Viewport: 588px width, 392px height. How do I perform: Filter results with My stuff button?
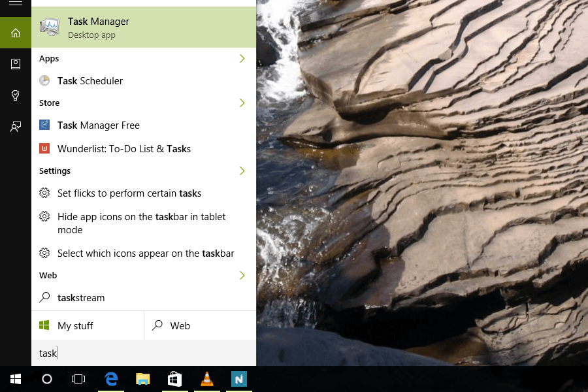tap(88, 325)
